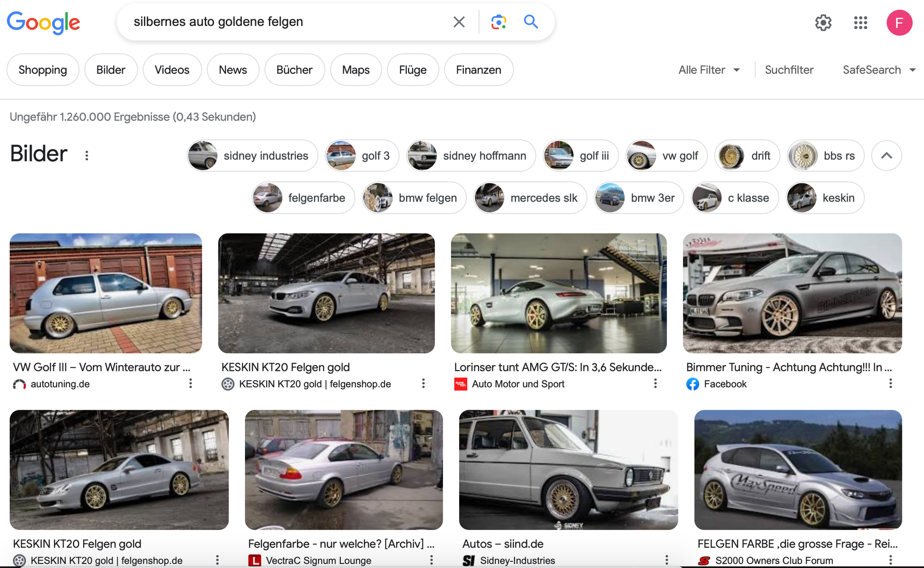
Task: Expand the Alle Filter dropdown
Action: point(708,70)
